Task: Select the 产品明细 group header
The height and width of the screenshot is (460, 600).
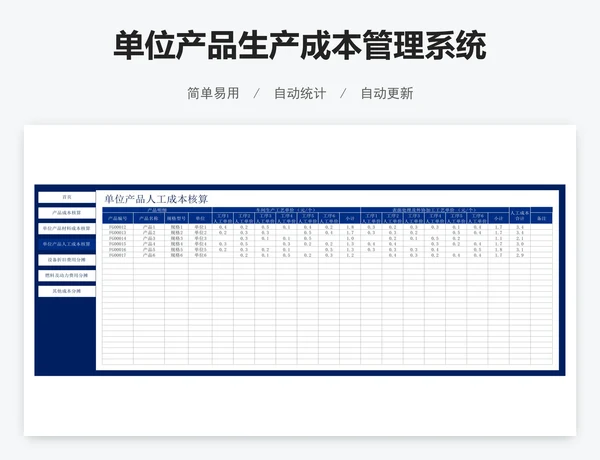Action: coord(157,210)
